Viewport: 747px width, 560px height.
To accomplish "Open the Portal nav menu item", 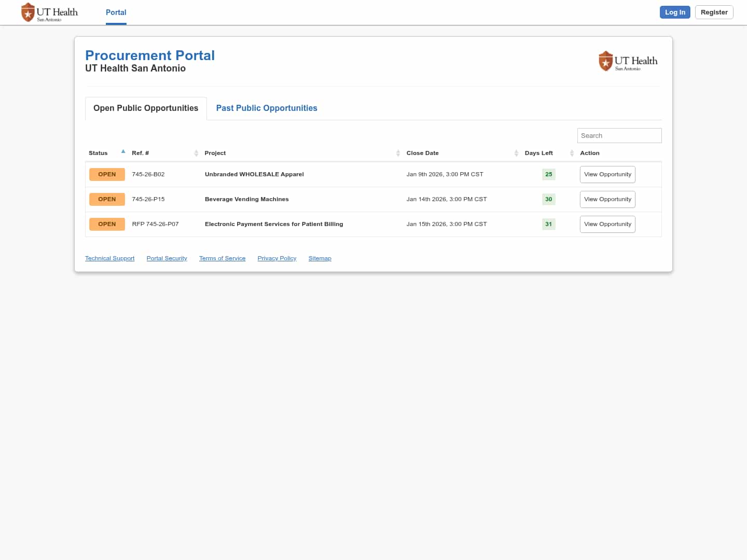I will coord(116,12).
